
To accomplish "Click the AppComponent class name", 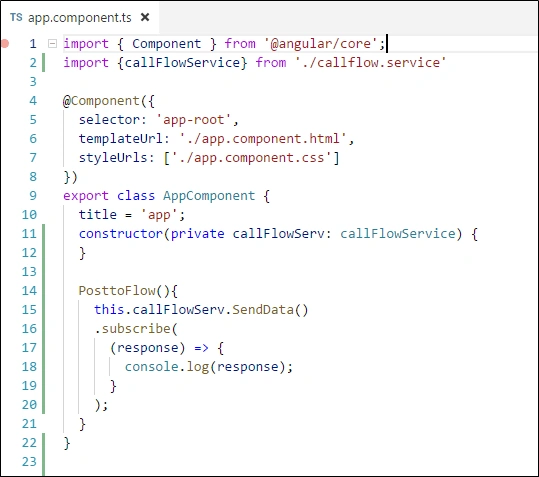I will 209,196.
